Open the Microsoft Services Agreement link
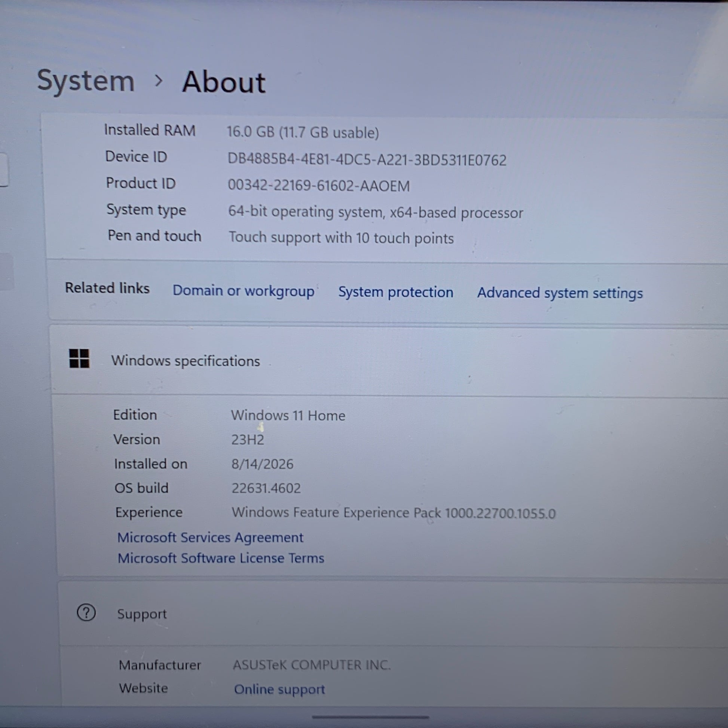728x728 pixels. click(x=210, y=537)
